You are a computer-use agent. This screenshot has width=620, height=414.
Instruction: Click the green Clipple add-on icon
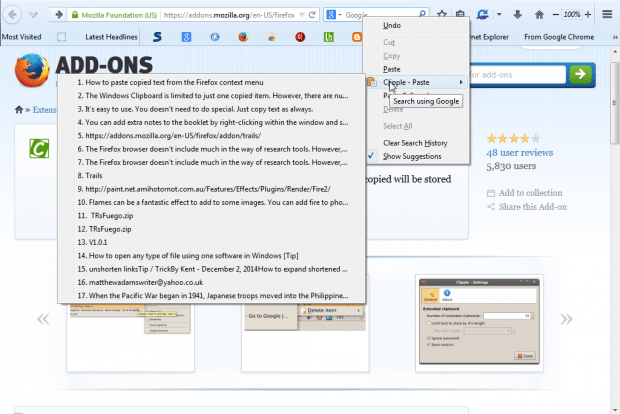[x=39, y=149]
